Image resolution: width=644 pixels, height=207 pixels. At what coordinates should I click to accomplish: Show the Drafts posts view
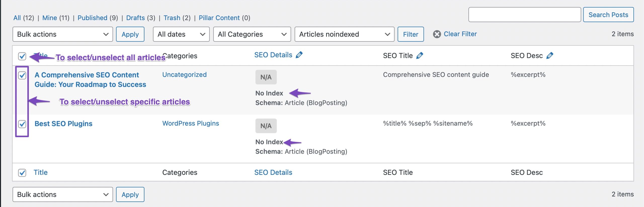pyautogui.click(x=135, y=18)
